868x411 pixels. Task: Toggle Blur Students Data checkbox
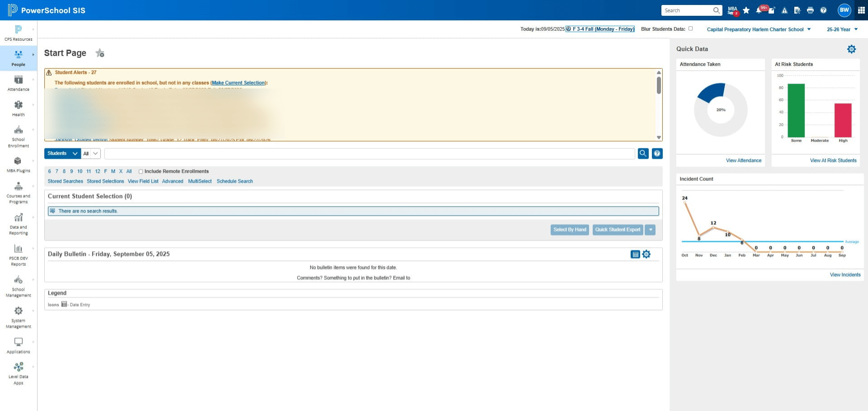(x=690, y=28)
